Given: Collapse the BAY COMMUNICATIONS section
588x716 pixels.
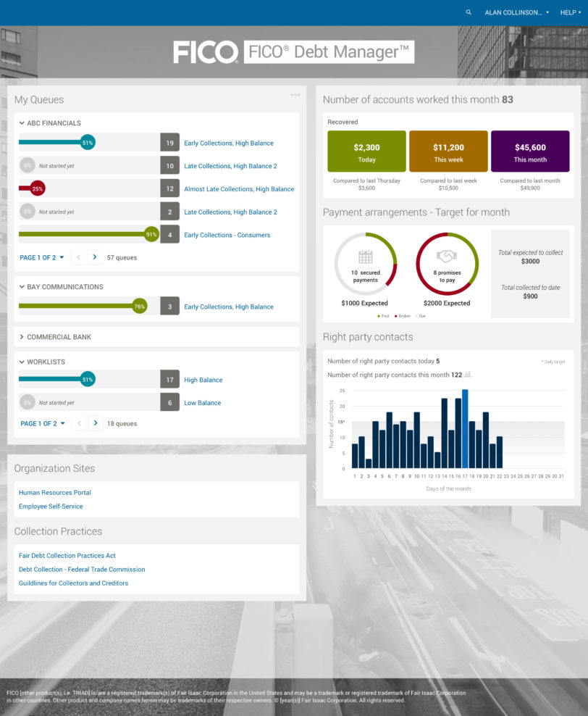Looking at the screenshot, I should point(22,287).
